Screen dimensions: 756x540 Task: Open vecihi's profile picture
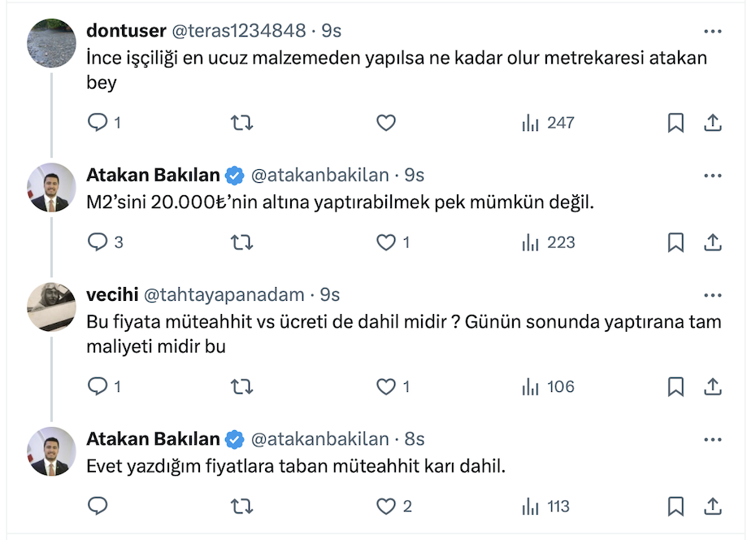click(x=52, y=307)
